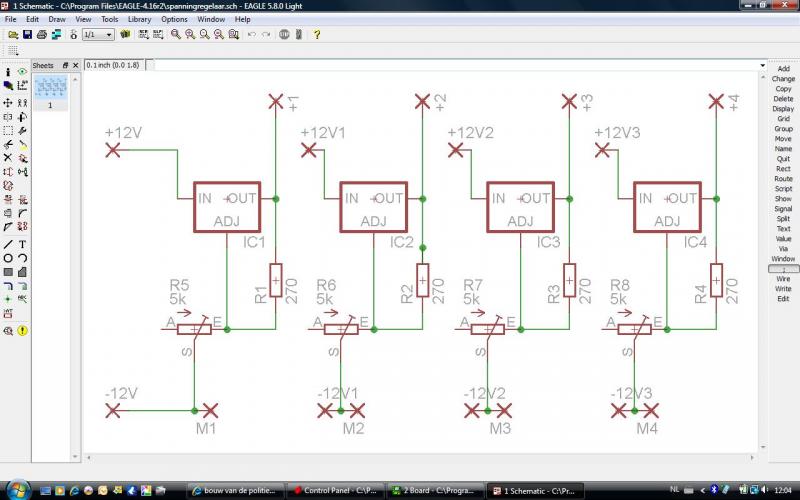Click the Wire text command

tap(783, 279)
